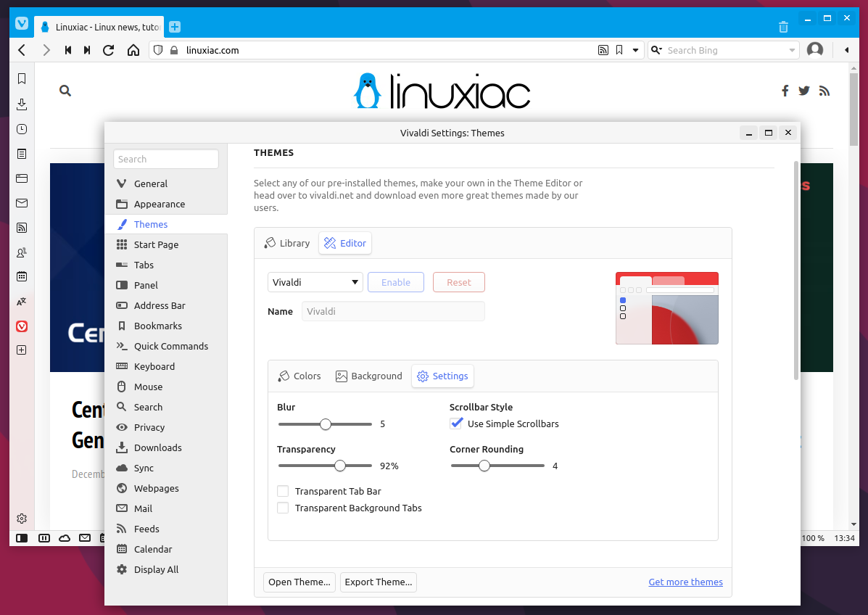Open the red Vivaldi web panel
The height and width of the screenshot is (615, 868).
pyautogui.click(x=22, y=326)
